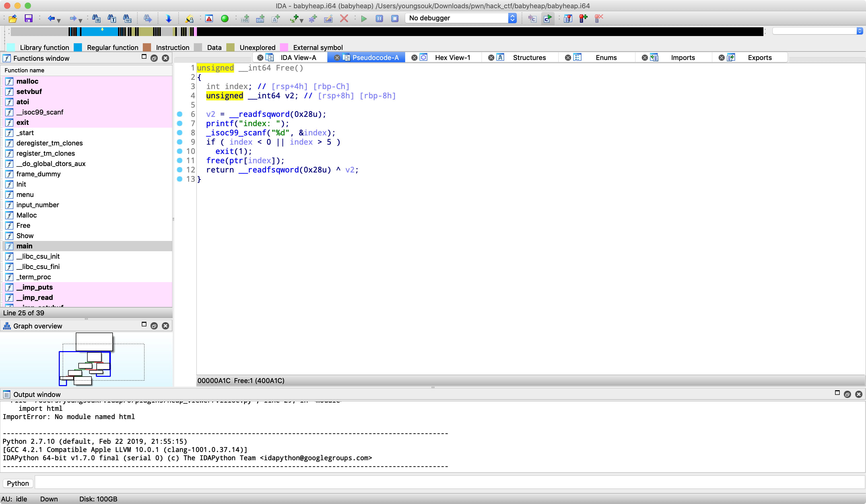Select the Show function in list
Image resolution: width=866 pixels, height=504 pixels.
pyautogui.click(x=25, y=236)
